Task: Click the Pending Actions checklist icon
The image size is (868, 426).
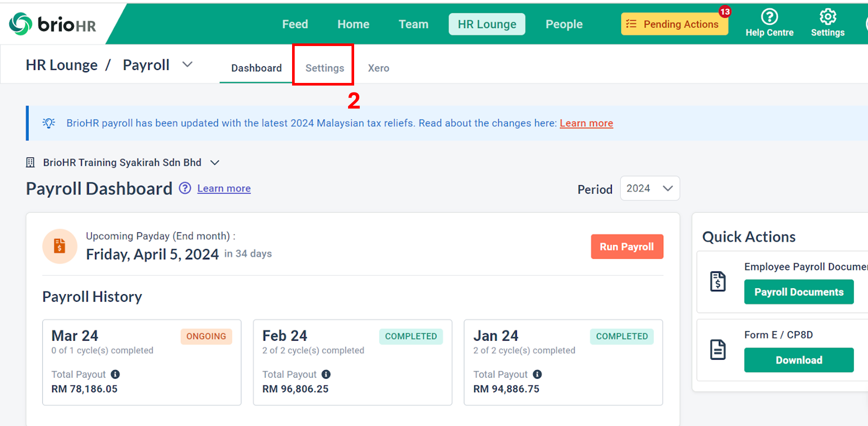Action: coord(631,24)
